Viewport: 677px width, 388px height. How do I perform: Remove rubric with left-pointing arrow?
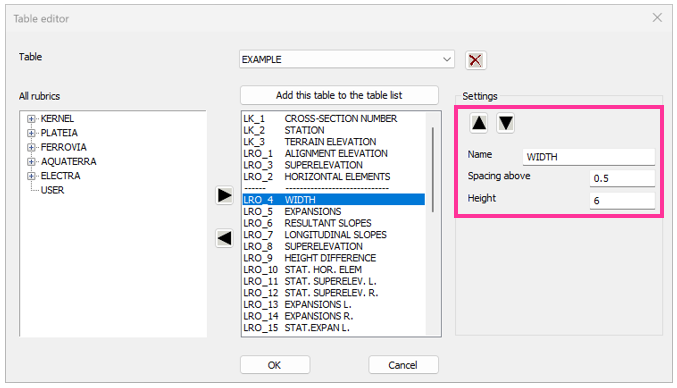225,238
